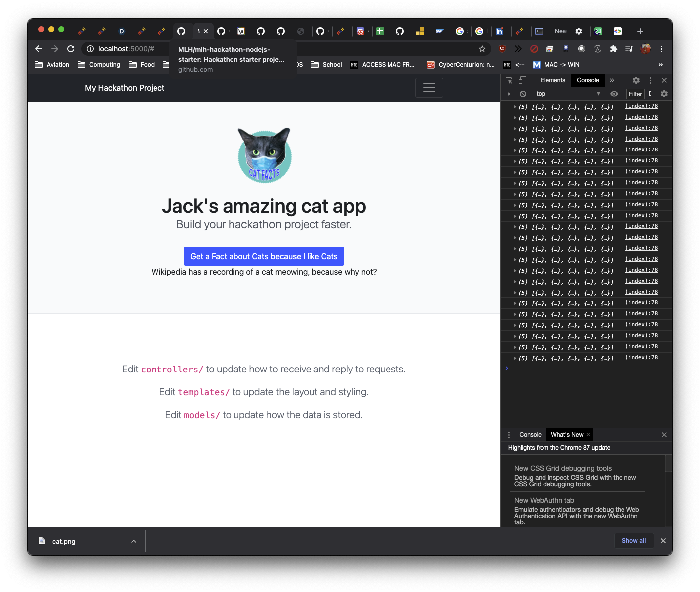
Task: Click the uBlock Origin extension icon
Action: (502, 49)
